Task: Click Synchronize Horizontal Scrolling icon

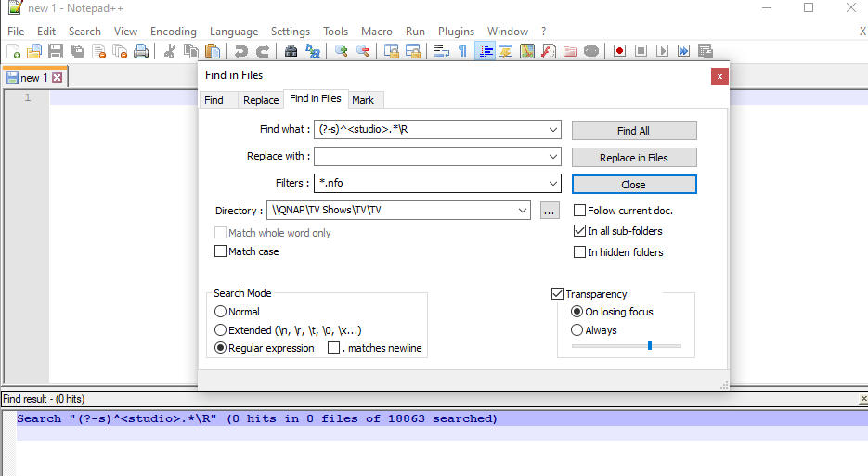Action: [413, 51]
